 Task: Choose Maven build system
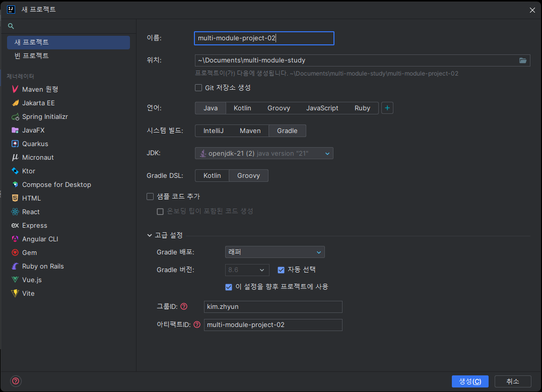[x=250, y=130]
